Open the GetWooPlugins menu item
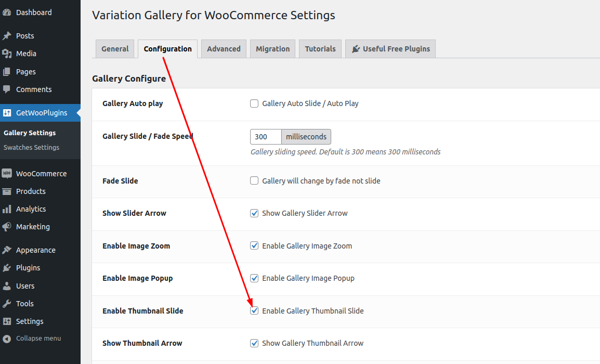 click(40, 113)
